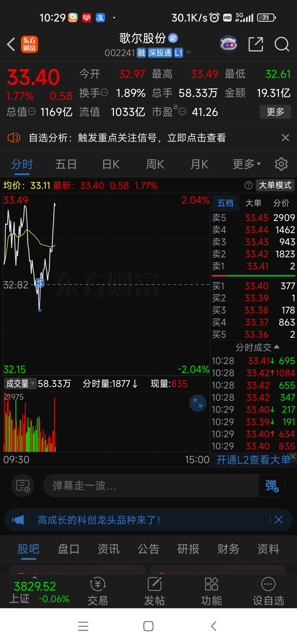
Task: Tap the 买1 33.40 order row
Action: [253, 286]
